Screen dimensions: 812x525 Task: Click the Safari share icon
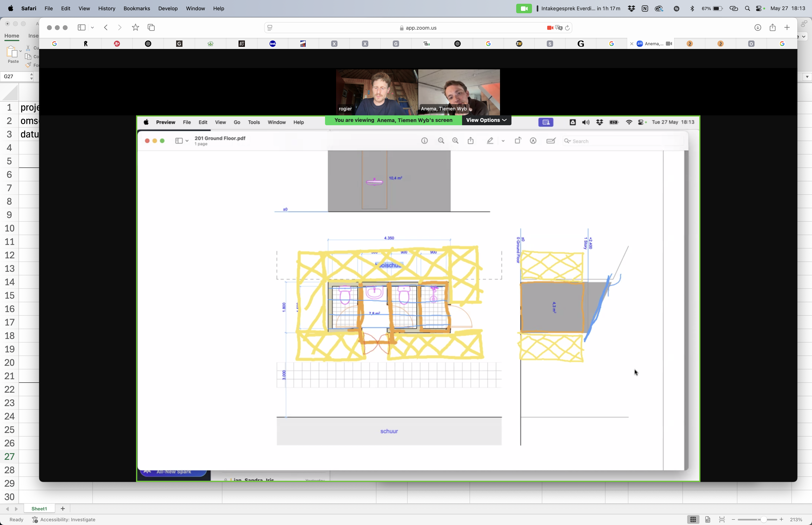pyautogui.click(x=773, y=28)
